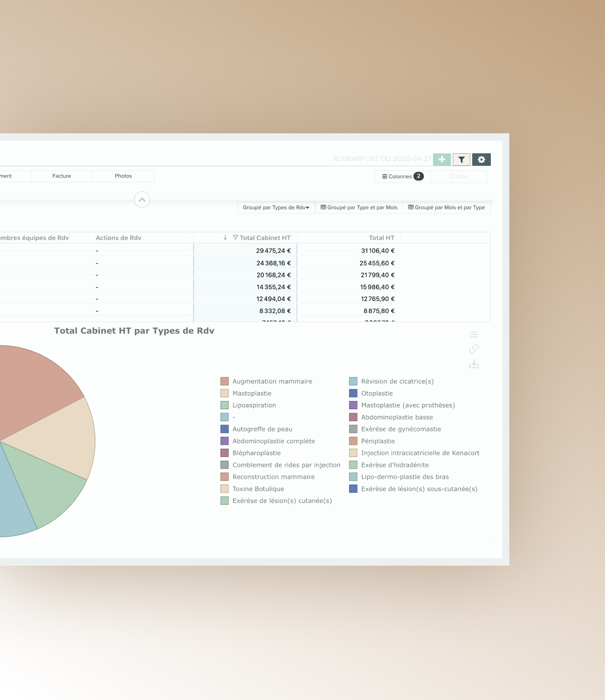Click the Total HT column header

381,238
